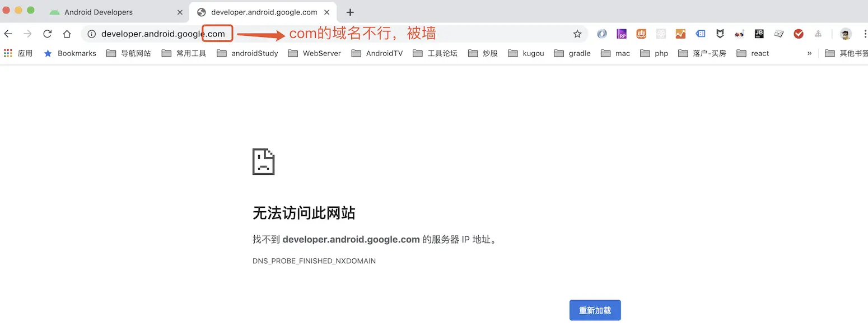Screen dimensions: 868x336
Task: Open a new tab with plus button
Action: [350, 12]
